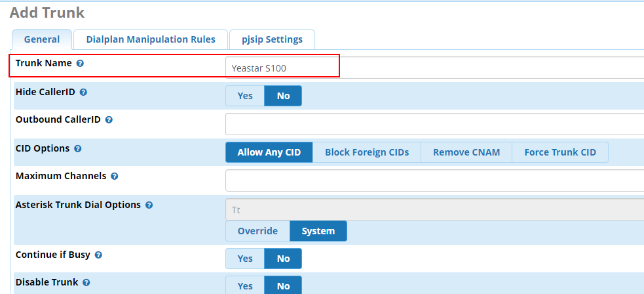
Task: Open the pjsip Settings tab
Action: [272, 39]
